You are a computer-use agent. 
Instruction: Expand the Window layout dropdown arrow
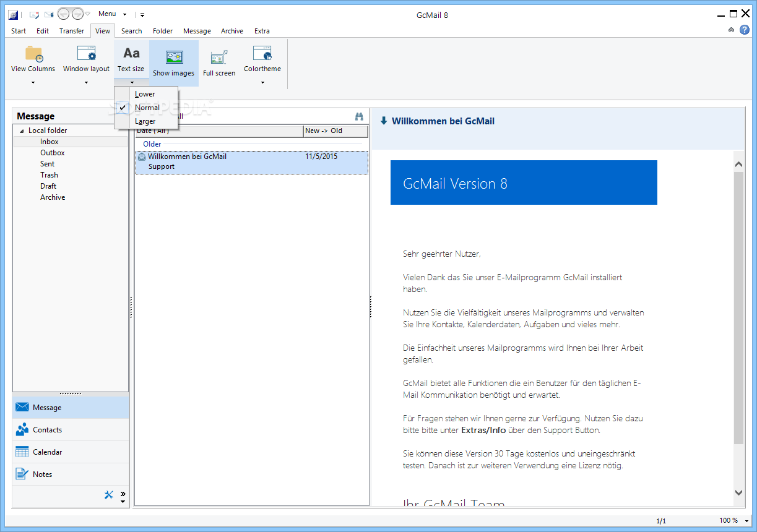pyautogui.click(x=86, y=82)
